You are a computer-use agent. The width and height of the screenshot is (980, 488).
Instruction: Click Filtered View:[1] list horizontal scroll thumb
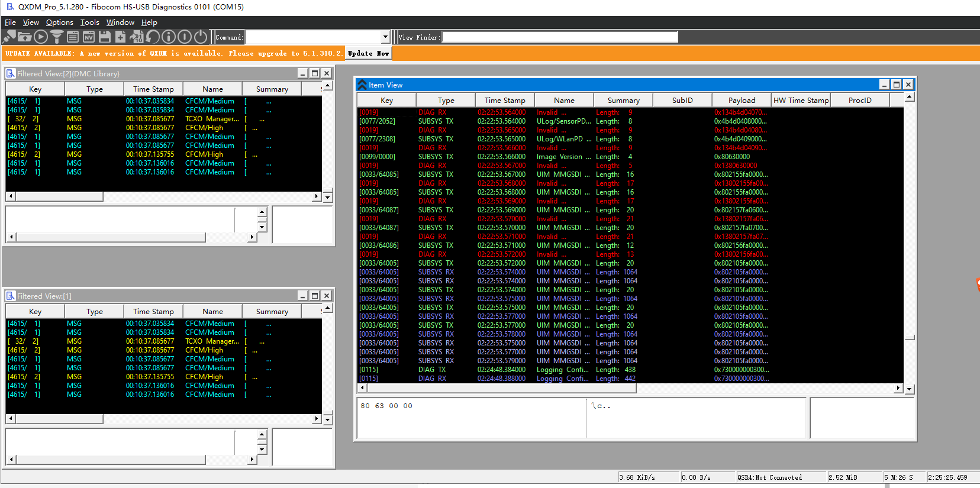(x=59, y=419)
